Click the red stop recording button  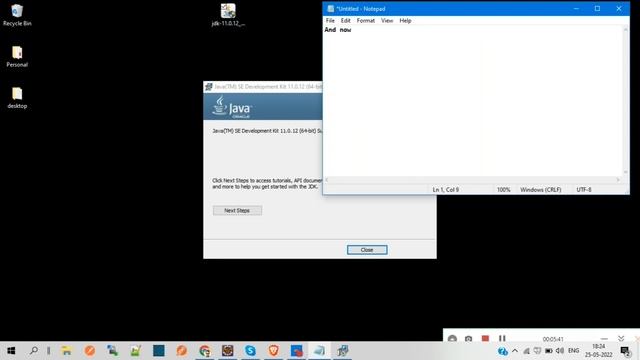485,338
